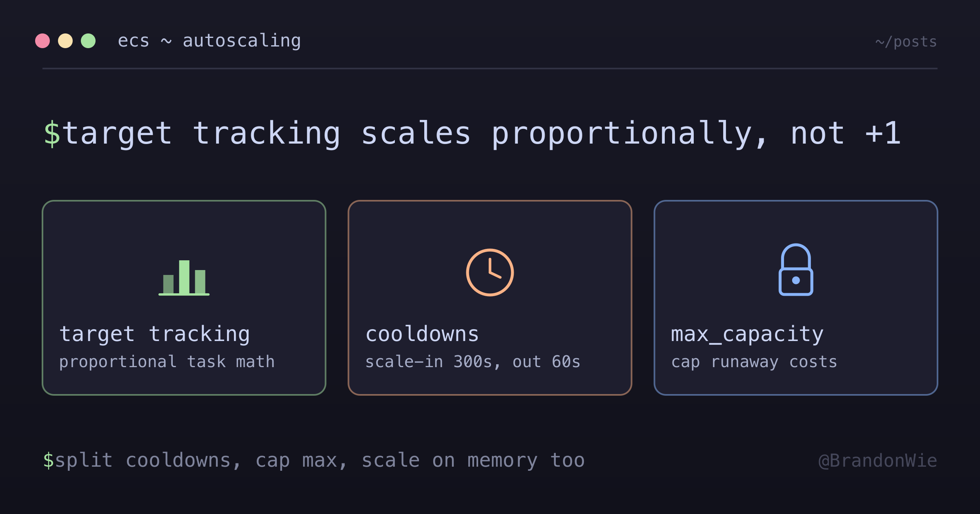Click the blue padlock icon
Screen dimensions: 980x514
point(796,270)
